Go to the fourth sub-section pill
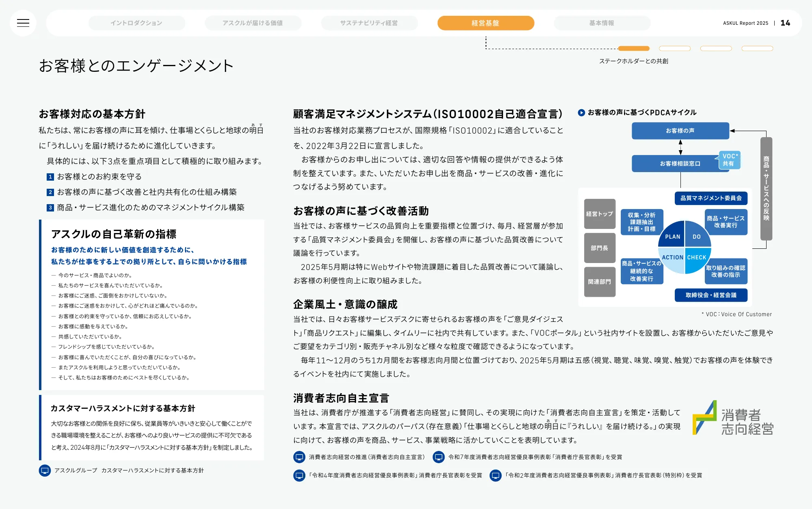 click(757, 48)
